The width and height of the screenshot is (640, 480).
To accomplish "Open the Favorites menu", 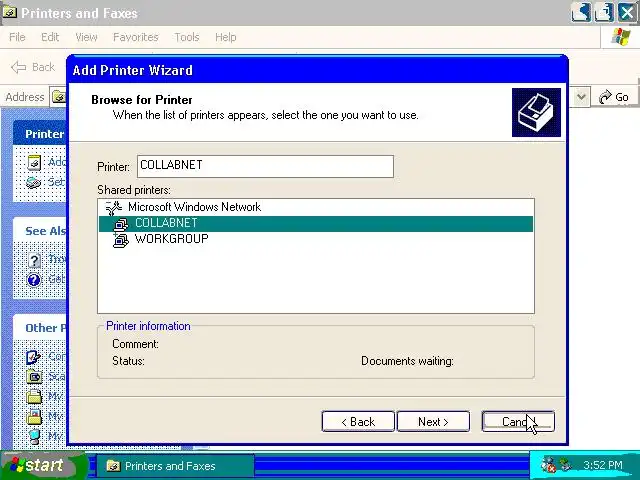I will (x=136, y=37).
